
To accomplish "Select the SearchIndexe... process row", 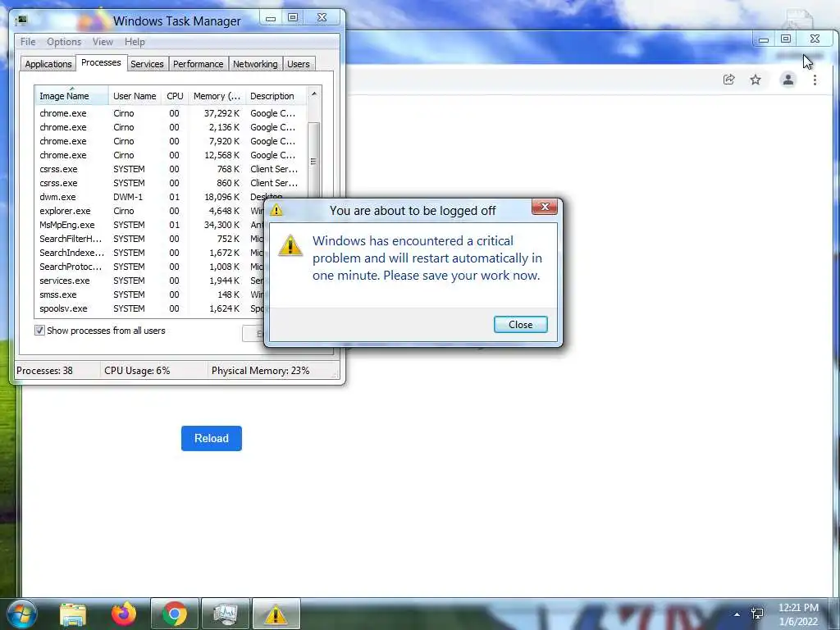I will tap(150, 253).
